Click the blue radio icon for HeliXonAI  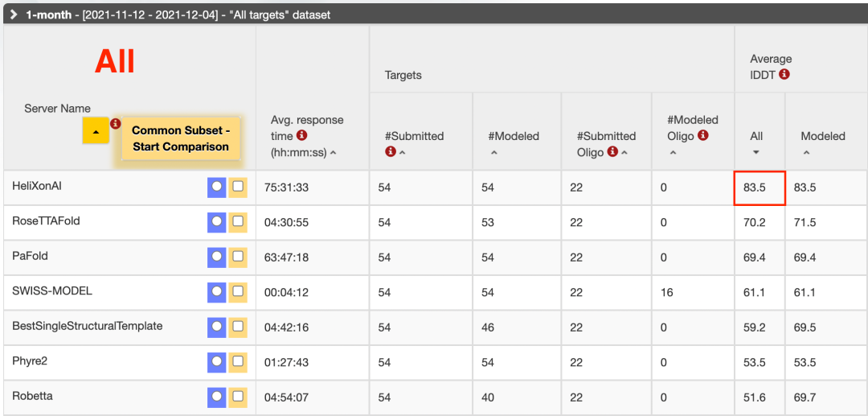coord(216,187)
